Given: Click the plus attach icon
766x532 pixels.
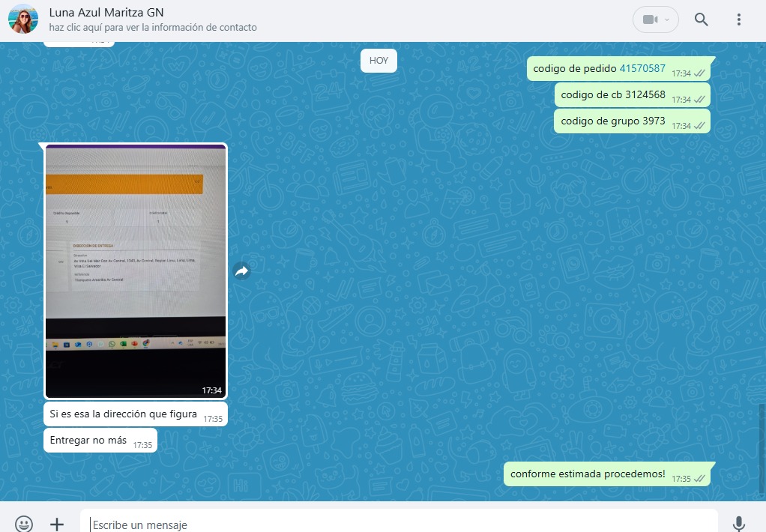Looking at the screenshot, I should coord(57,524).
